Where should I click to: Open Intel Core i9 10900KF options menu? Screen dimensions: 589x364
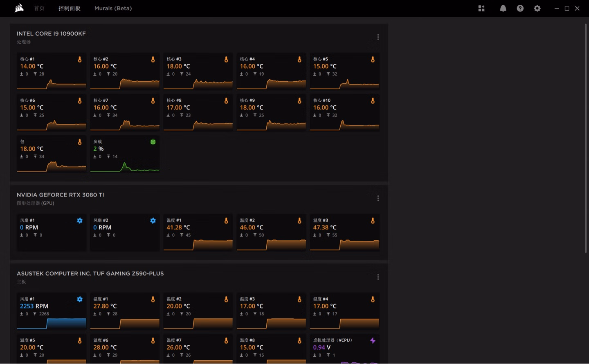[378, 37]
